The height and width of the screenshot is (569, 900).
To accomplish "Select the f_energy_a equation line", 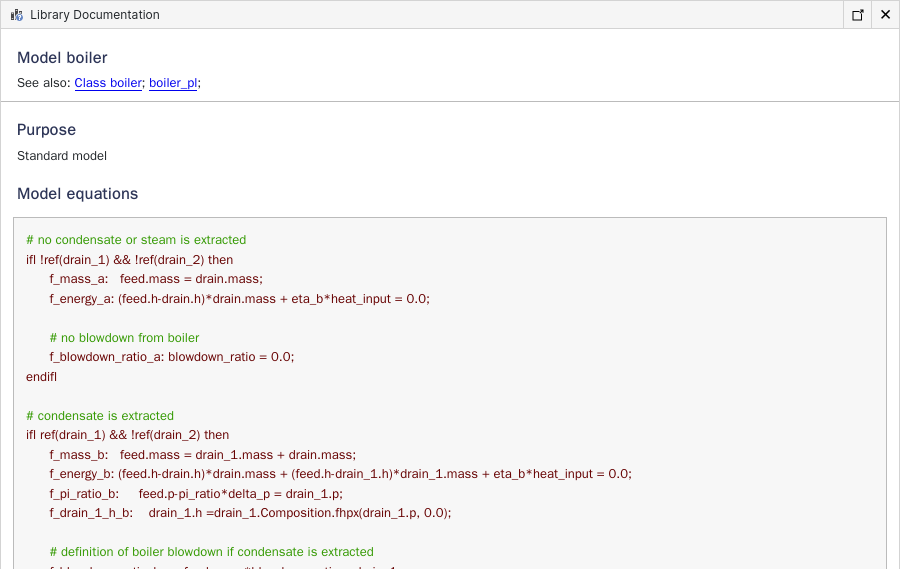I will tap(239, 298).
